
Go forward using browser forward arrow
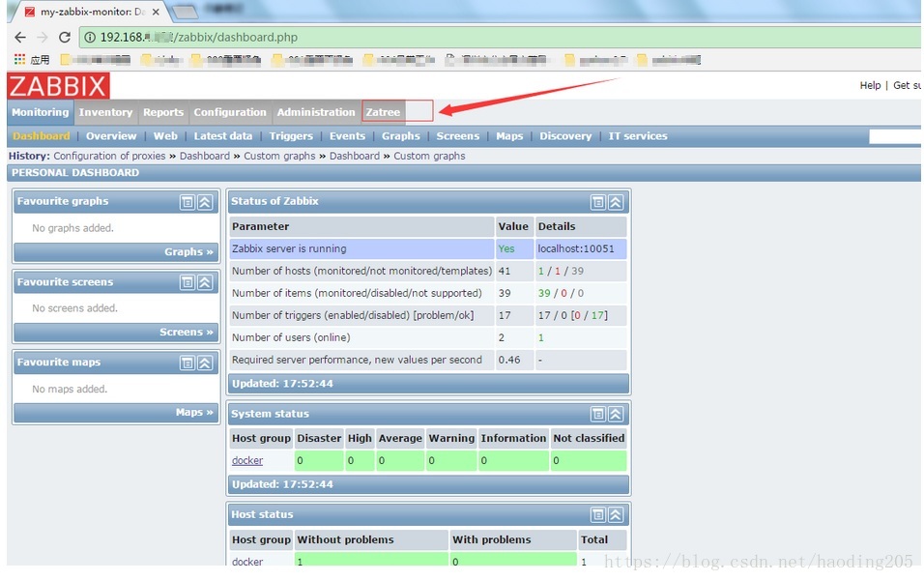click(x=43, y=37)
